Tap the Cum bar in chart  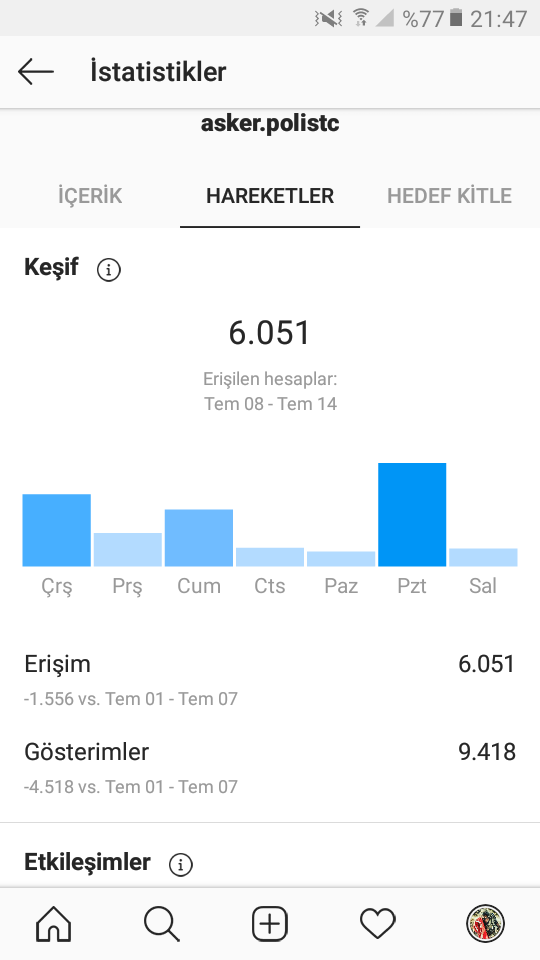[199, 538]
